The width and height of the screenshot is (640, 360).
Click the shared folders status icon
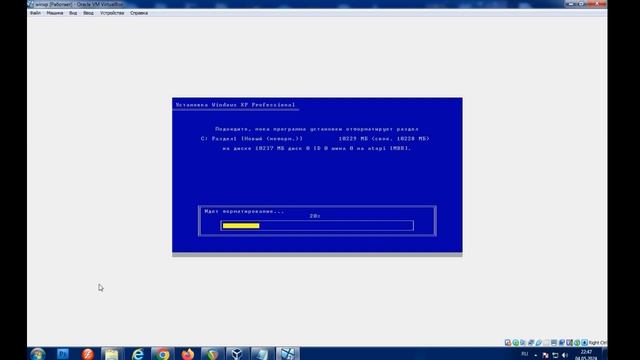(546, 342)
